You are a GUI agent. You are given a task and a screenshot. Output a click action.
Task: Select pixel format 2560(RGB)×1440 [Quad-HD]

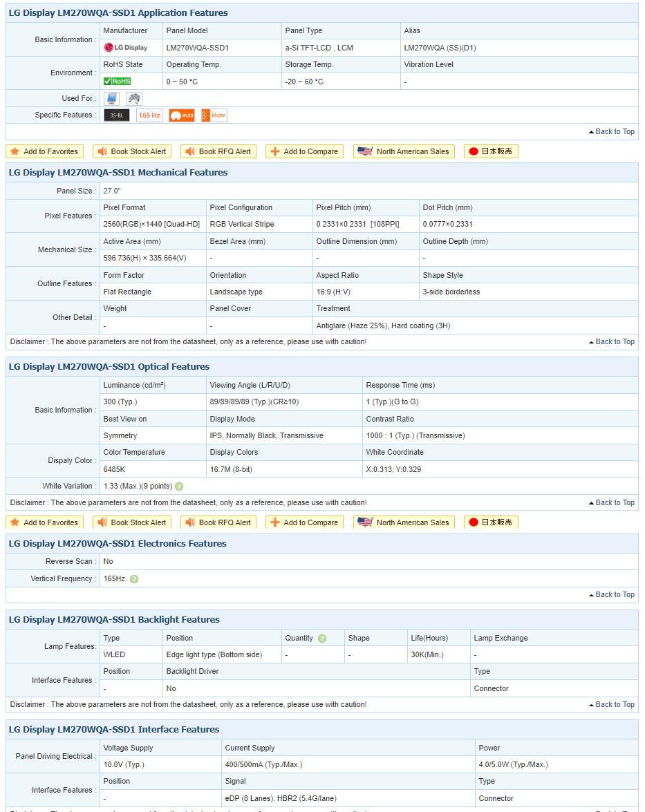(151, 224)
